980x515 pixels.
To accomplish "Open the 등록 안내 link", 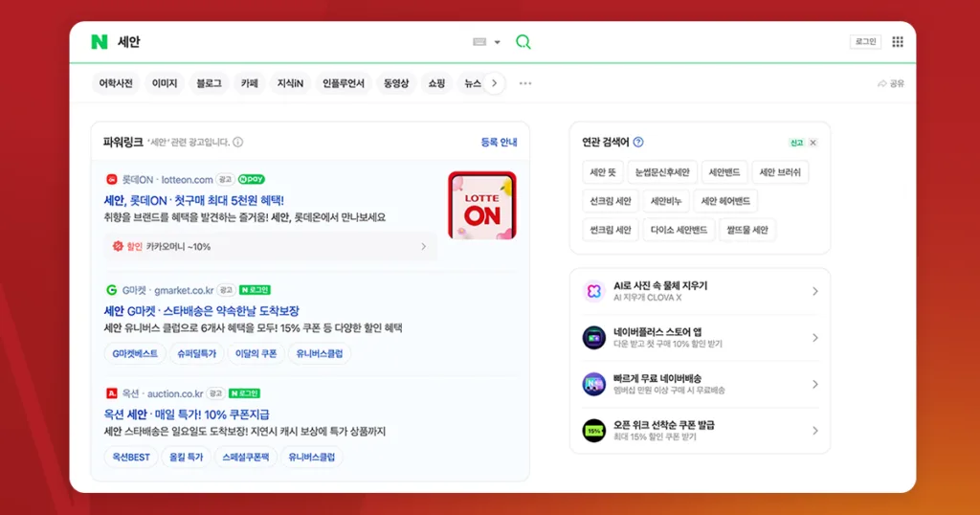I will pyautogui.click(x=499, y=143).
